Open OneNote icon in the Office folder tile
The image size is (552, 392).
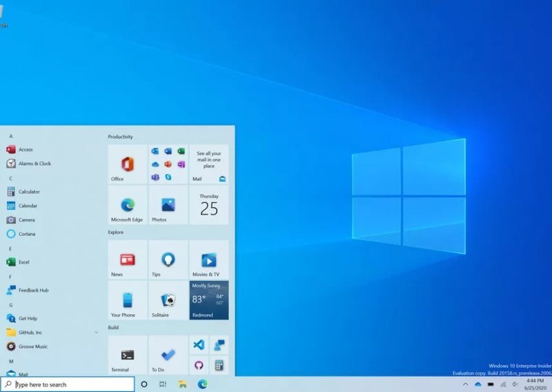(181, 164)
